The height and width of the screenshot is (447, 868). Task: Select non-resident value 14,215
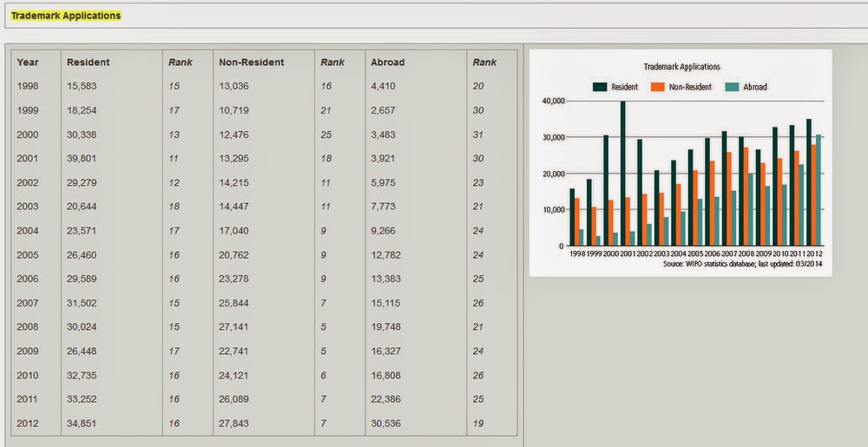[x=233, y=182]
